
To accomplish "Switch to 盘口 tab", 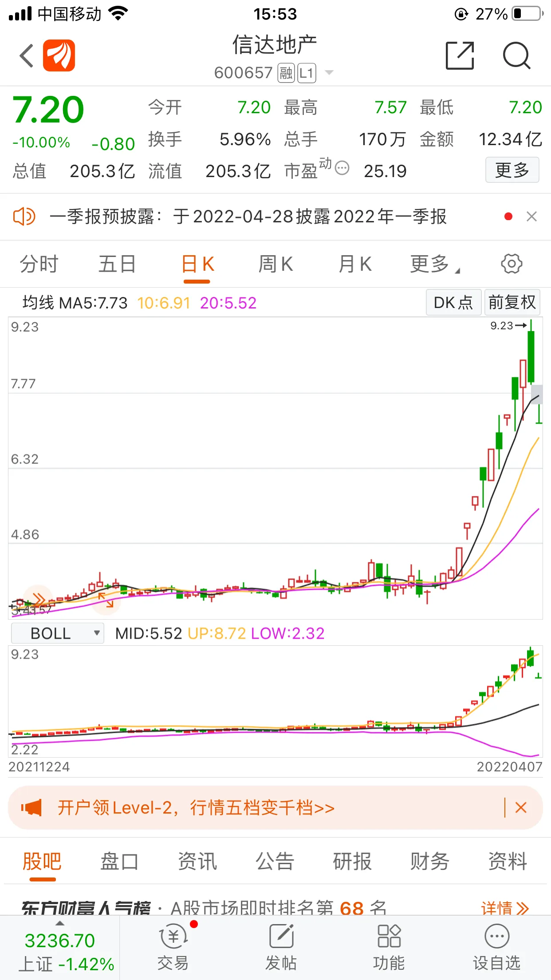I will pyautogui.click(x=119, y=861).
